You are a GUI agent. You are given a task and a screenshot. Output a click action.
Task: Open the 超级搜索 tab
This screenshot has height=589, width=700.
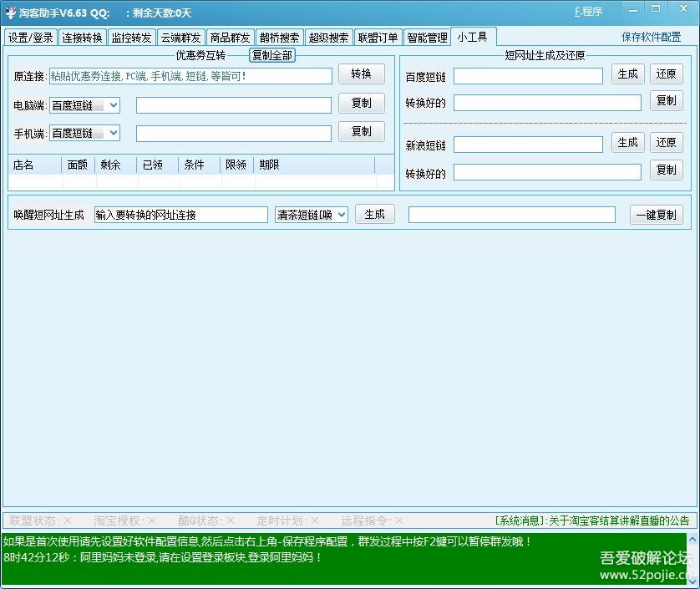(x=328, y=38)
